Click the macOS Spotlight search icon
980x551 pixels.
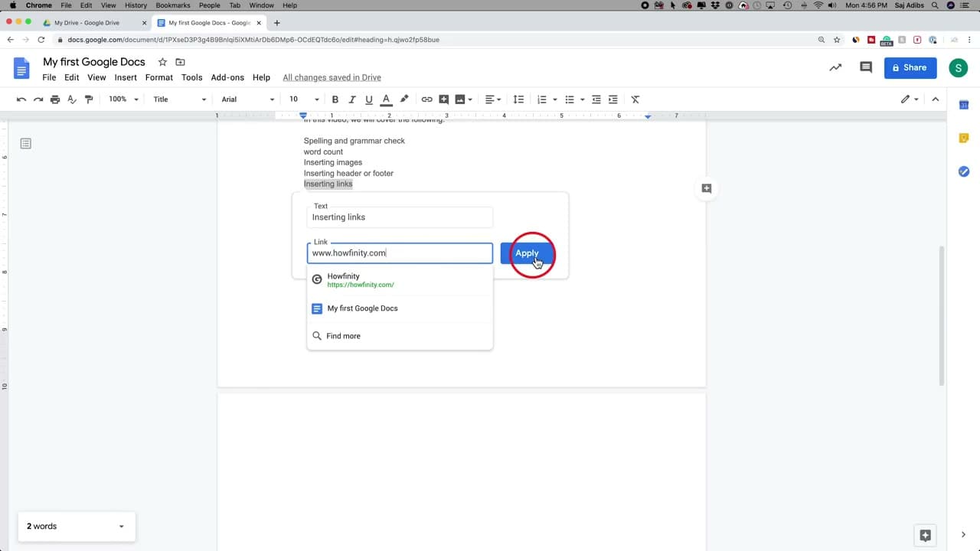point(935,5)
